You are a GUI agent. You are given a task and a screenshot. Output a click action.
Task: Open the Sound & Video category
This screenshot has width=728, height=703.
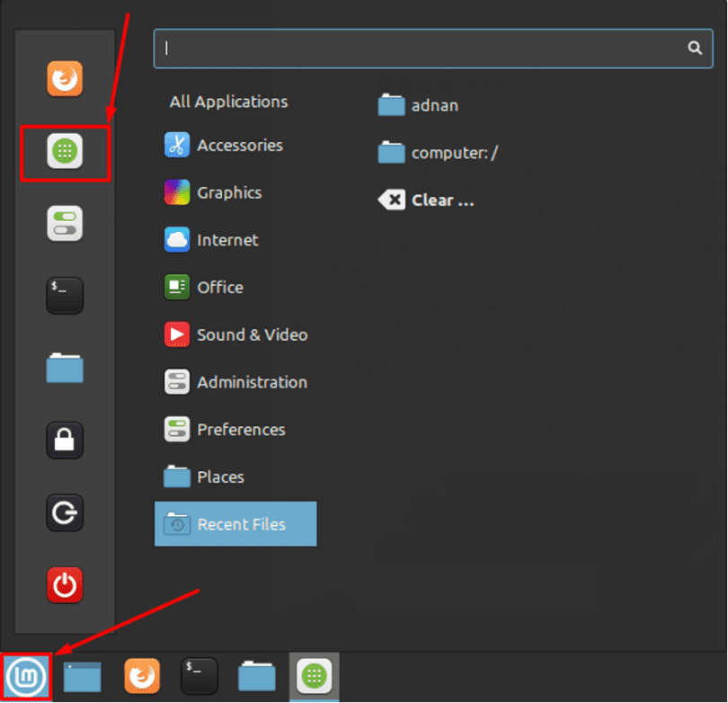click(x=235, y=334)
